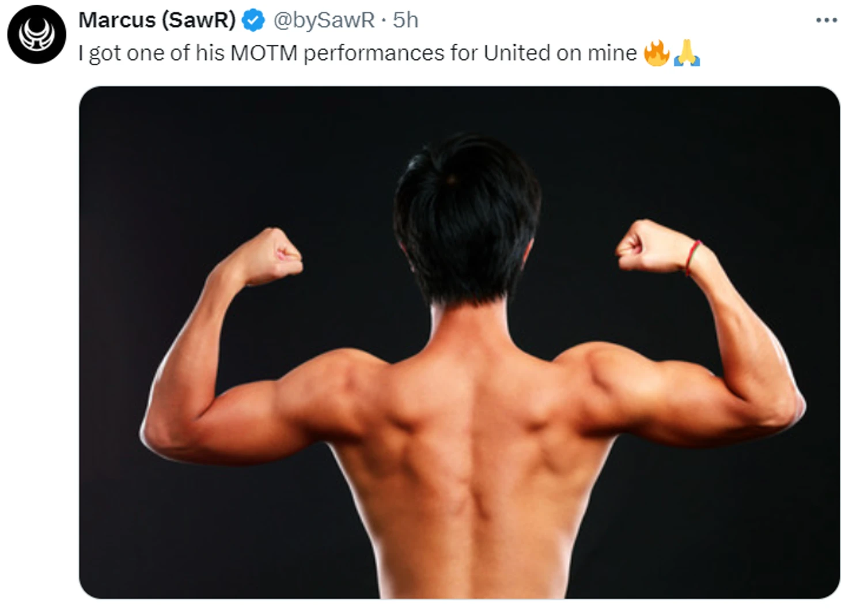Click the word performances in the tweet
Viewport: 841px width, 616px height.
pos(374,54)
